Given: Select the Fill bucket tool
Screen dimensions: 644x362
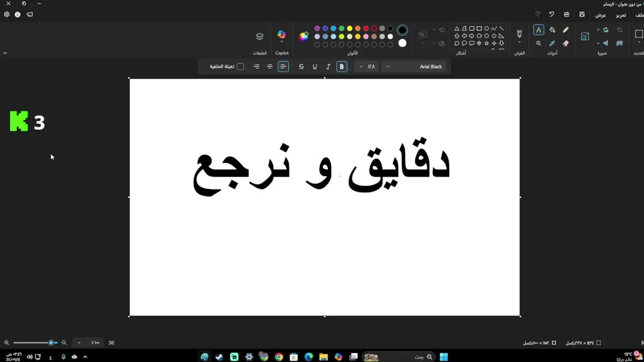Looking at the screenshot, I should (552, 30).
